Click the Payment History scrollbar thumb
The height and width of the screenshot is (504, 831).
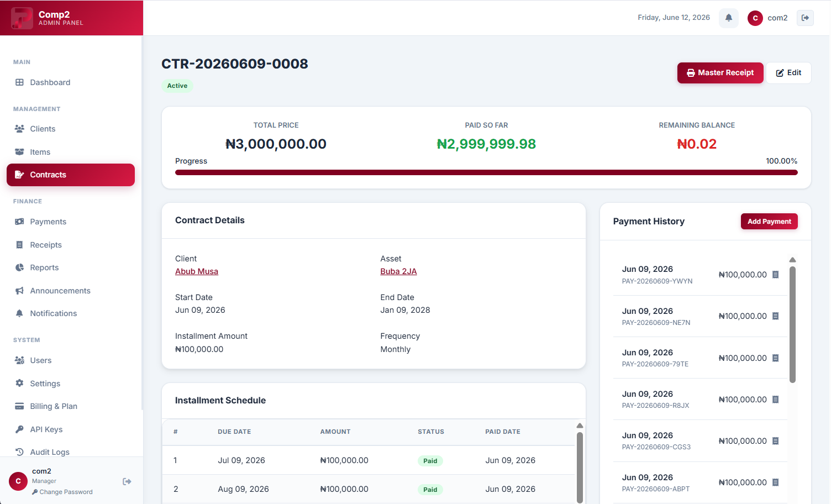tap(792, 325)
